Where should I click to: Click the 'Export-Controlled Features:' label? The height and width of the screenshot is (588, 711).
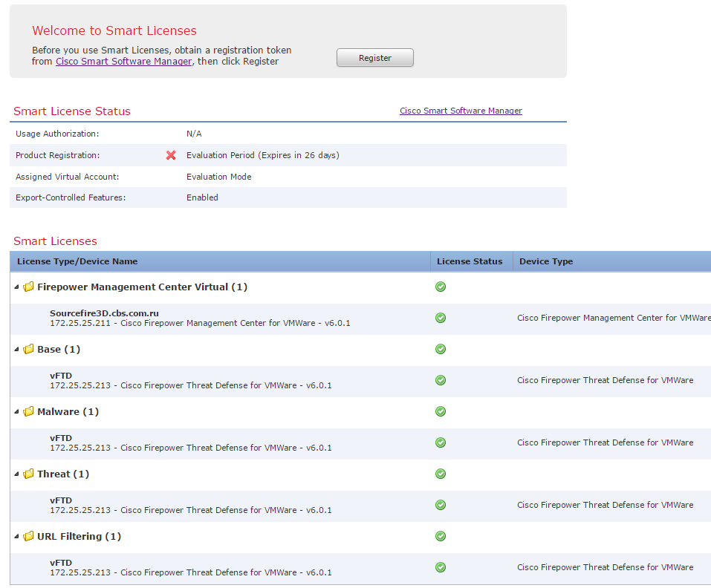[x=71, y=197]
